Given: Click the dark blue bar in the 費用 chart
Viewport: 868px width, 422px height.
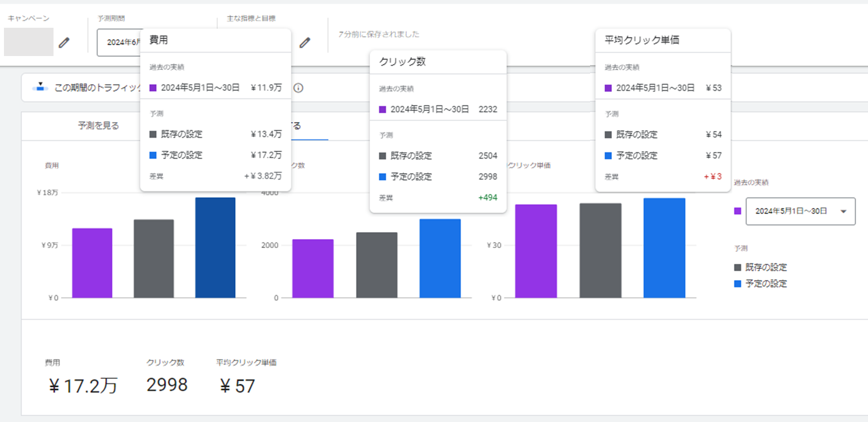Looking at the screenshot, I should [x=215, y=247].
